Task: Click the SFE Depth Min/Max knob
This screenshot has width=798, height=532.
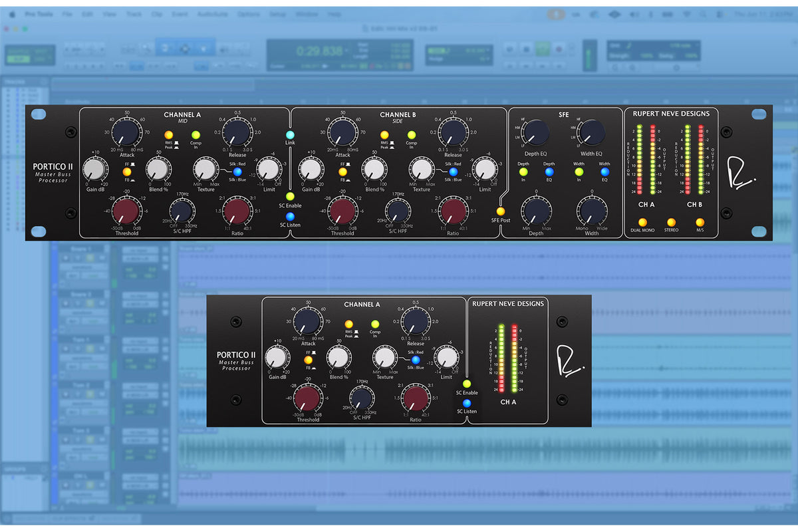Action: pyautogui.click(x=536, y=212)
